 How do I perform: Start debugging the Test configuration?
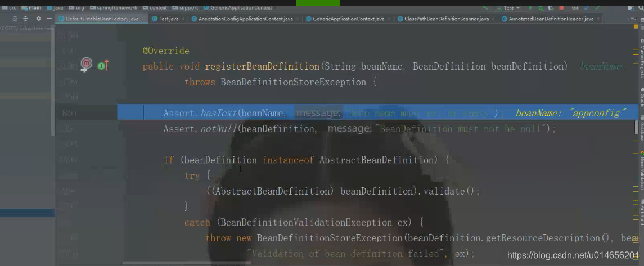541,8
